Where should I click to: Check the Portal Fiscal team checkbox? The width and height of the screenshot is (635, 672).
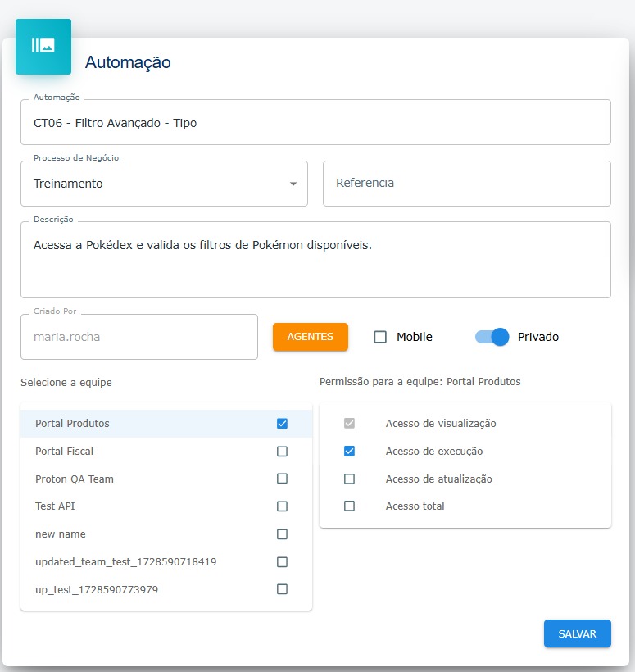tap(282, 452)
